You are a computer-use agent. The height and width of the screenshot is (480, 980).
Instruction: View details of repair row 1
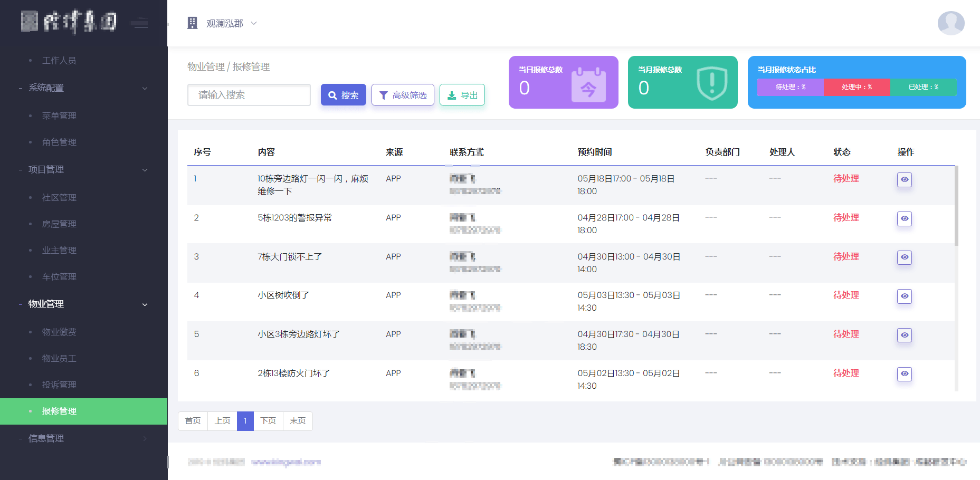904,180
